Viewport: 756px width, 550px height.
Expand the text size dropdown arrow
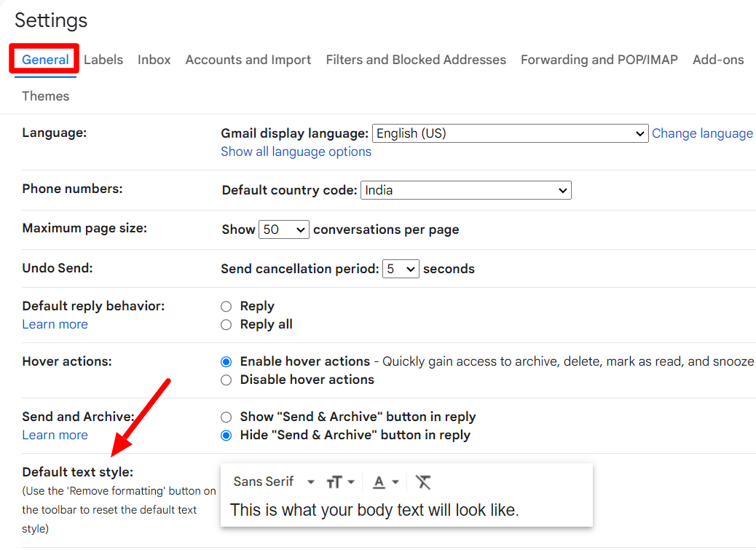coord(351,482)
